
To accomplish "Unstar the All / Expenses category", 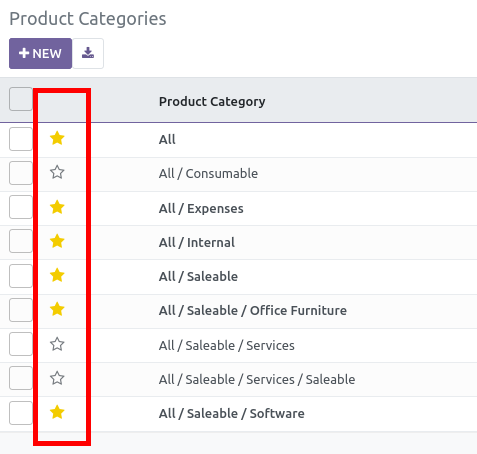I will pyautogui.click(x=57, y=207).
